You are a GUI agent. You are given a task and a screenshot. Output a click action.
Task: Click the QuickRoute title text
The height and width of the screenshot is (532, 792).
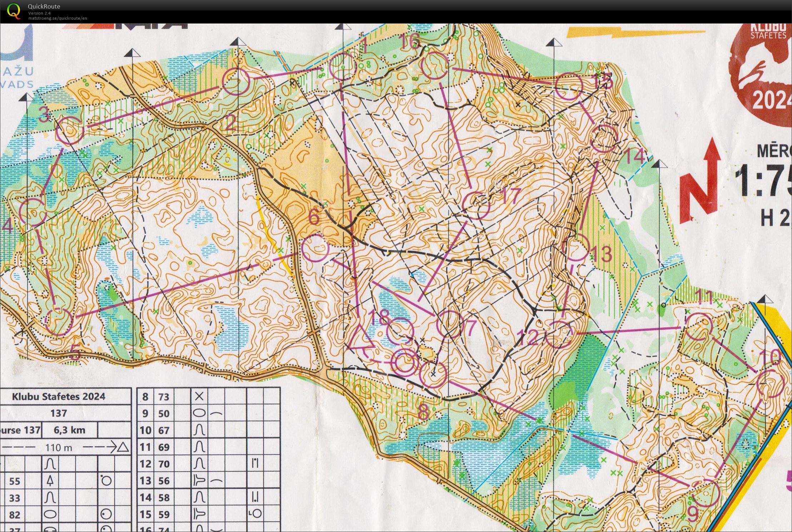point(44,6)
